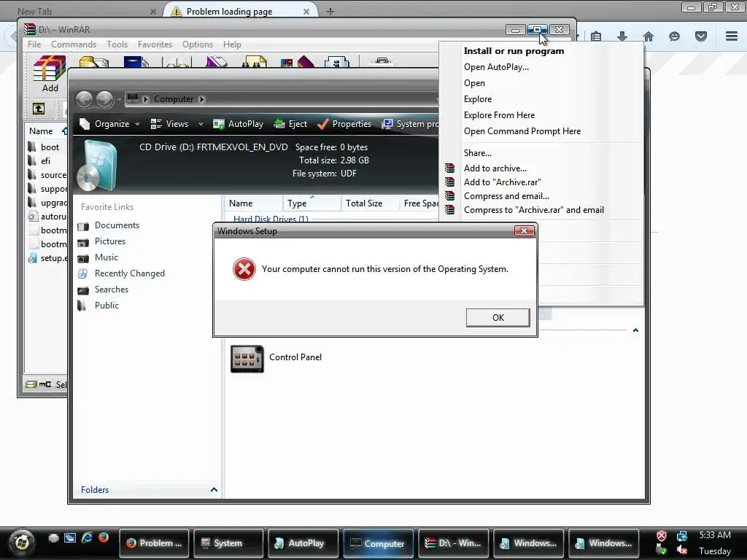Choose Open Command Prompt Here

[542, 131]
